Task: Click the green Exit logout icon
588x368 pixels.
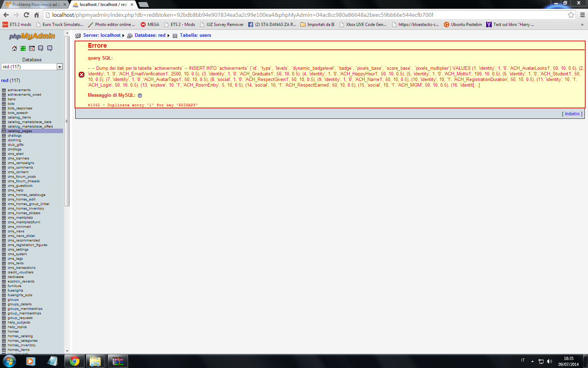Action: (23, 48)
